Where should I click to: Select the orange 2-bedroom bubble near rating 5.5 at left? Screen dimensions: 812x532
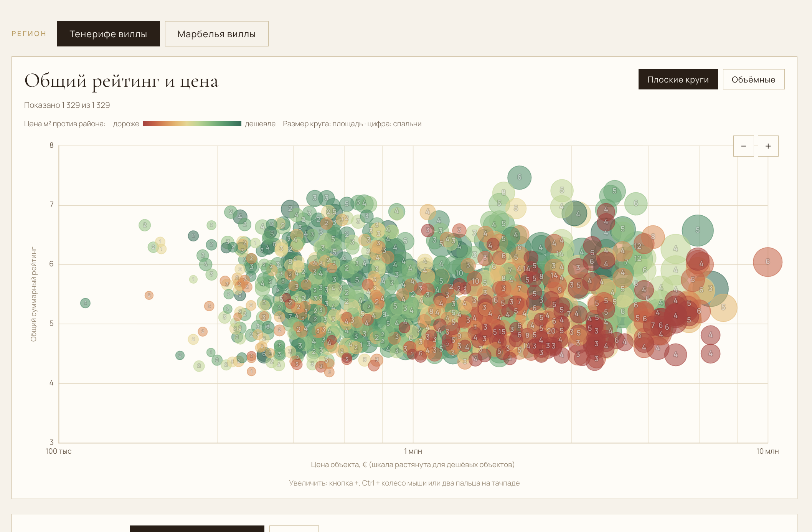(x=149, y=295)
